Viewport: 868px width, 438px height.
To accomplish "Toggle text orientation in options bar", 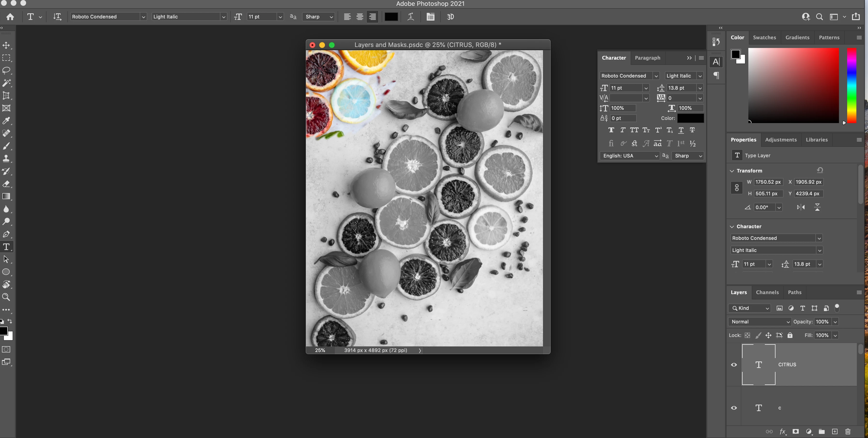I will (x=57, y=16).
